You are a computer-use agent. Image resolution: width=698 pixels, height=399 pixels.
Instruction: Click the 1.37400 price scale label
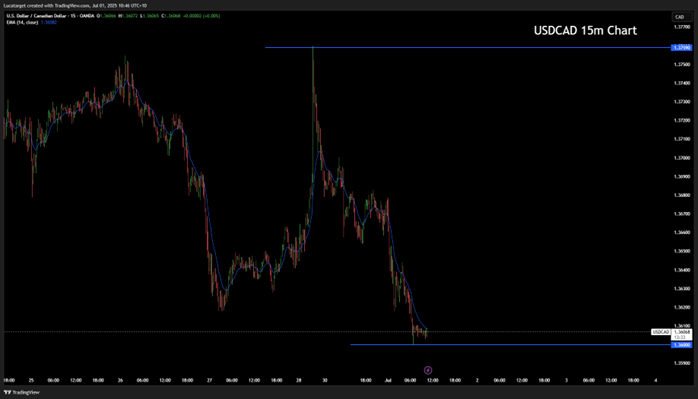coord(682,83)
